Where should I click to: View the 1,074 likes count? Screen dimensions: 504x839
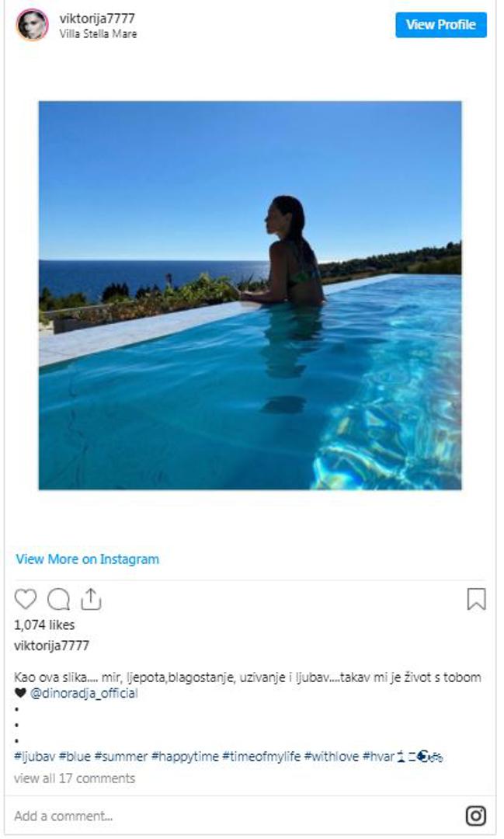(x=44, y=625)
